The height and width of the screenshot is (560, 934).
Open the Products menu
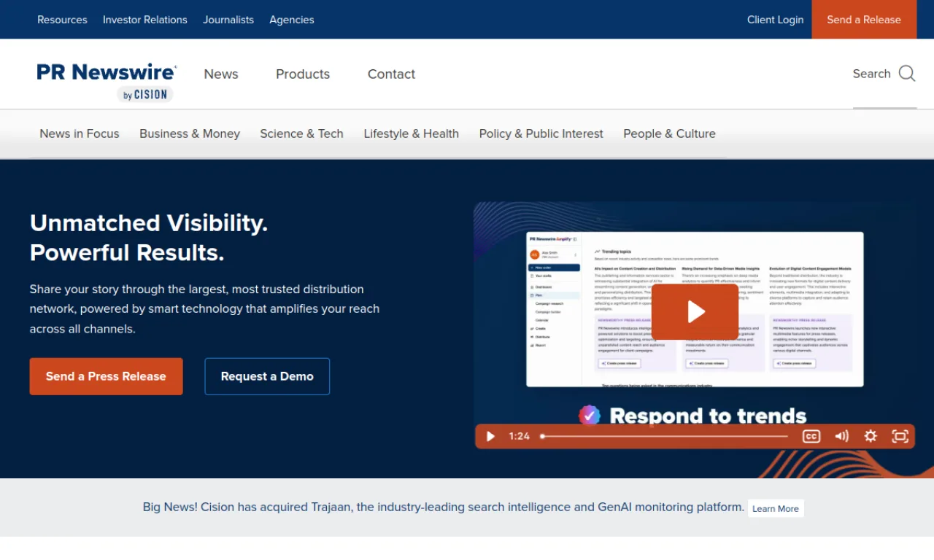pos(303,74)
